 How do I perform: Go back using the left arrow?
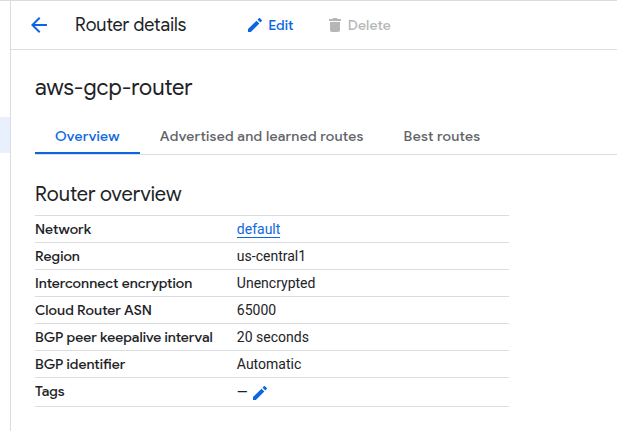tap(39, 25)
